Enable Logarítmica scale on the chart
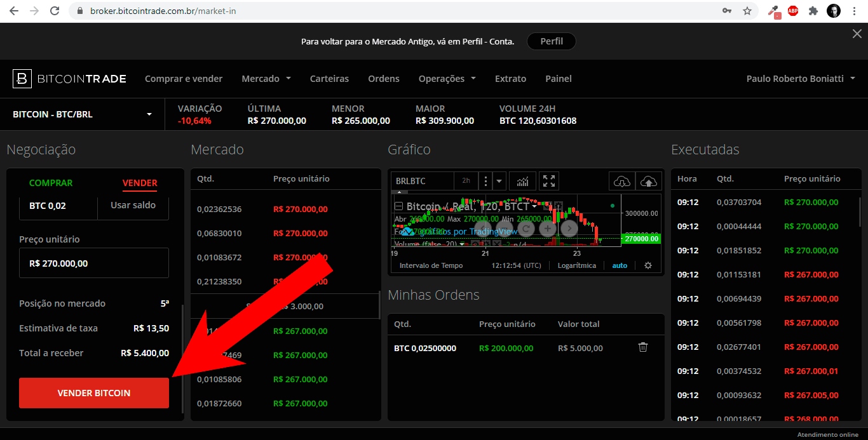This screenshot has height=440, width=868. (x=577, y=265)
